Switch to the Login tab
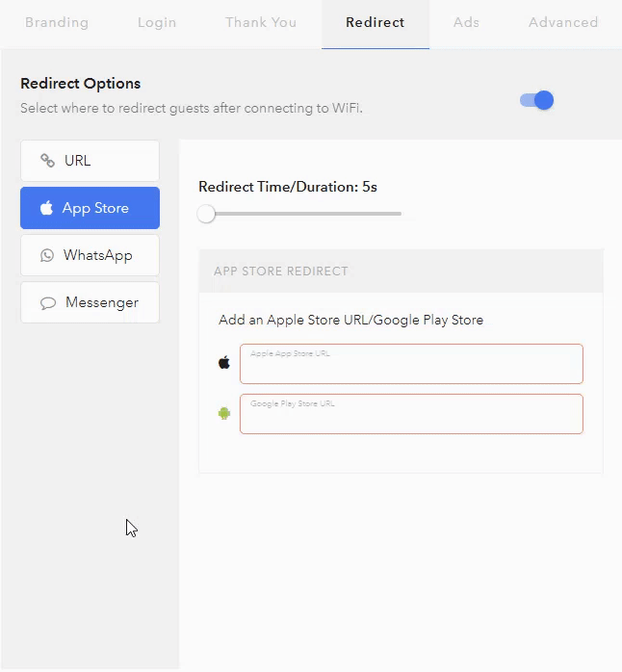622x672 pixels. click(157, 22)
